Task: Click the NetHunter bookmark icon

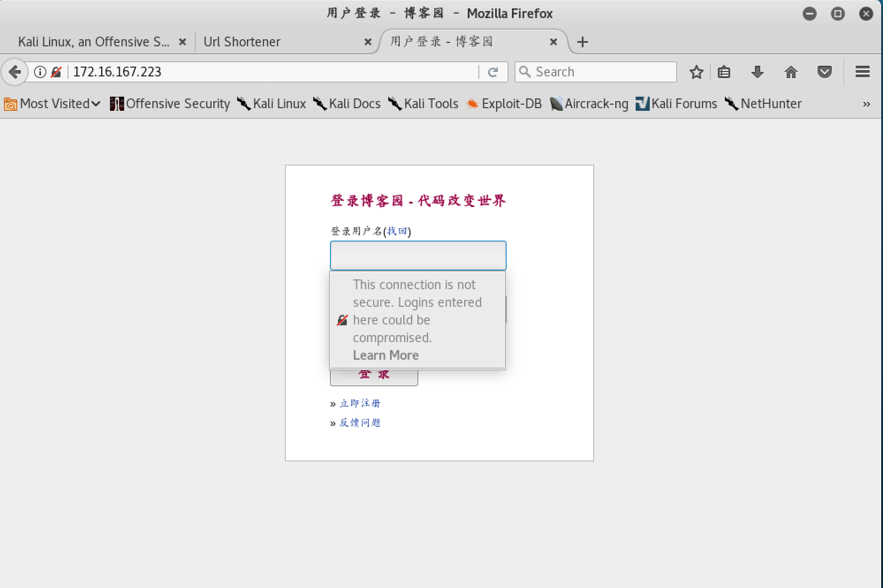Action: [x=731, y=103]
